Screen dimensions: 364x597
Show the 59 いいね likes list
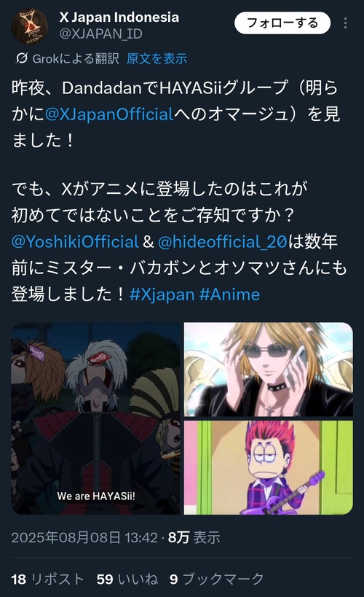[127, 579]
